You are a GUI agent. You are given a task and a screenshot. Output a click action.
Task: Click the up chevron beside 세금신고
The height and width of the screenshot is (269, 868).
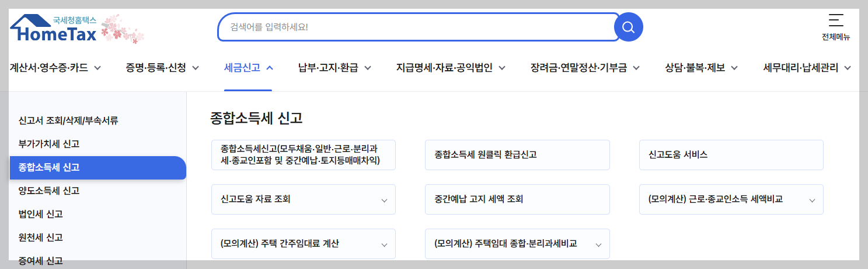(x=270, y=68)
